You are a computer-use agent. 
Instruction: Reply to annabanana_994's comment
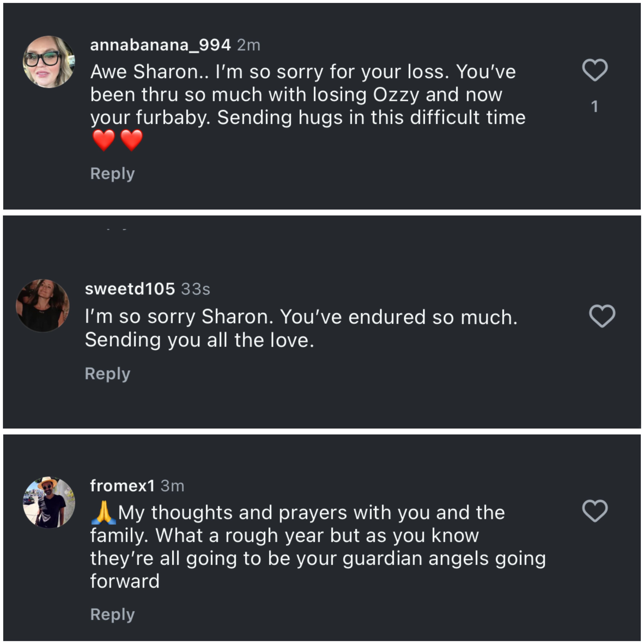pyautogui.click(x=112, y=173)
